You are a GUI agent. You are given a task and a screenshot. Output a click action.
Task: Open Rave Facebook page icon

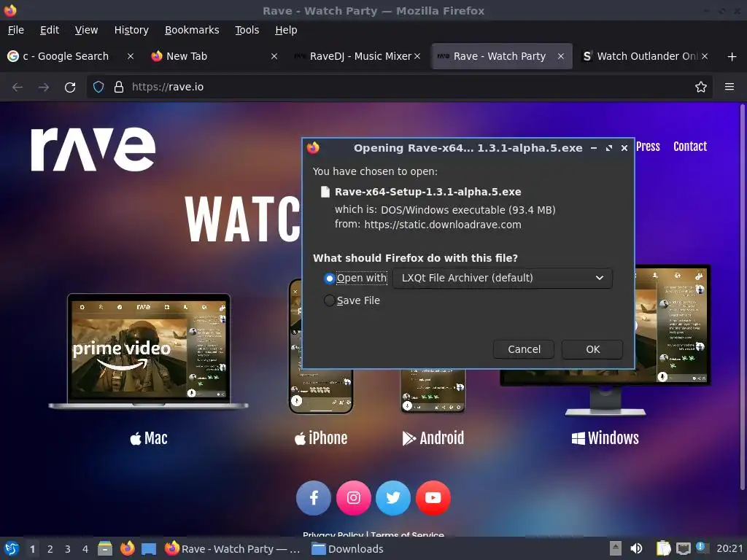point(314,498)
